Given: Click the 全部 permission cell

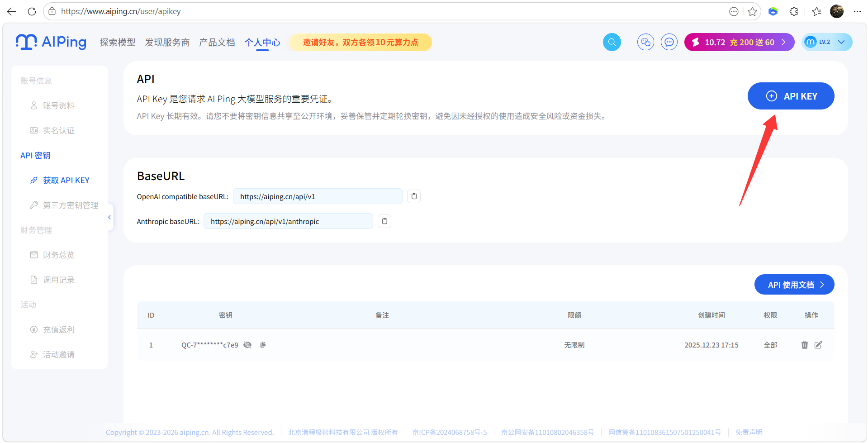Looking at the screenshot, I should 770,345.
